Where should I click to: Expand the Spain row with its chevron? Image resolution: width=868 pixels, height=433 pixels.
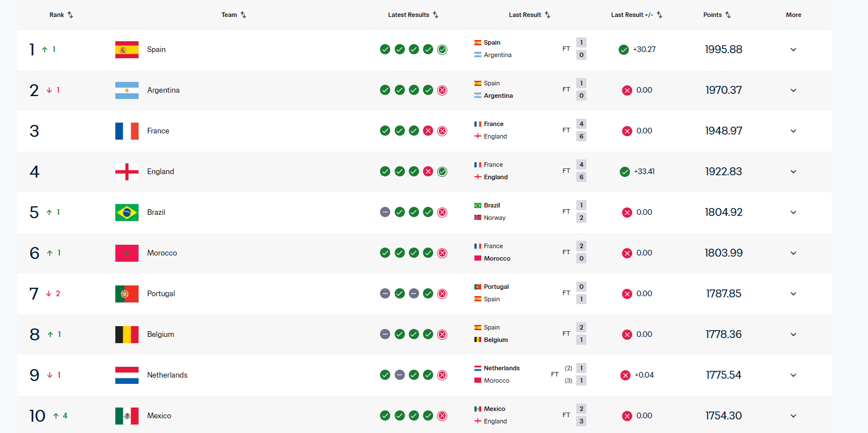[793, 50]
